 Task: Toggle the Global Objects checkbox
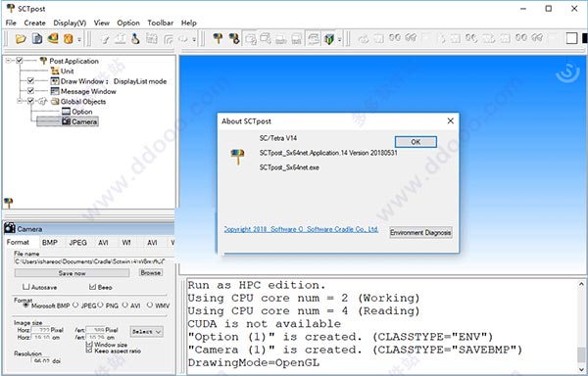point(30,101)
